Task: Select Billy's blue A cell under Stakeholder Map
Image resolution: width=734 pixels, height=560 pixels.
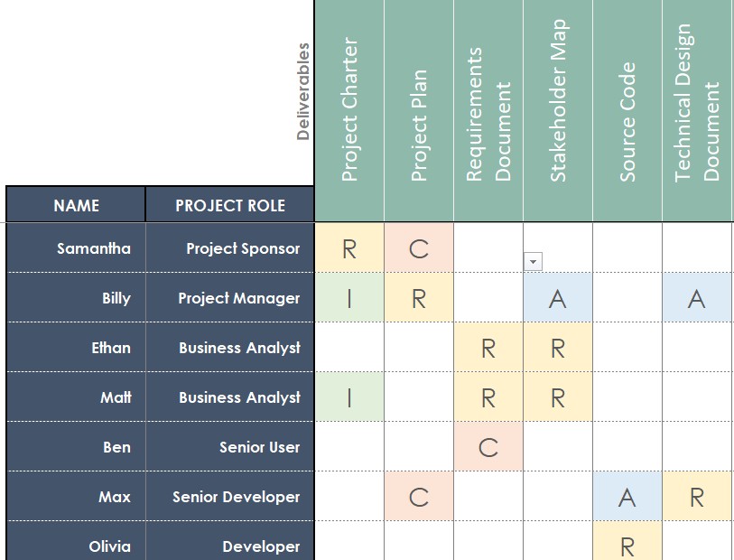Action: pos(558,298)
